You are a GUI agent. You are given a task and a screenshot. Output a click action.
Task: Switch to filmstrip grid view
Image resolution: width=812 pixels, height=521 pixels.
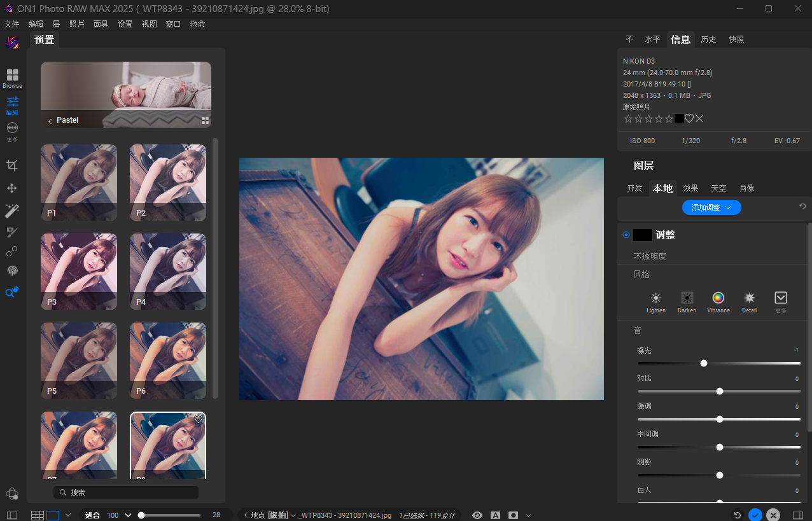[x=38, y=515]
